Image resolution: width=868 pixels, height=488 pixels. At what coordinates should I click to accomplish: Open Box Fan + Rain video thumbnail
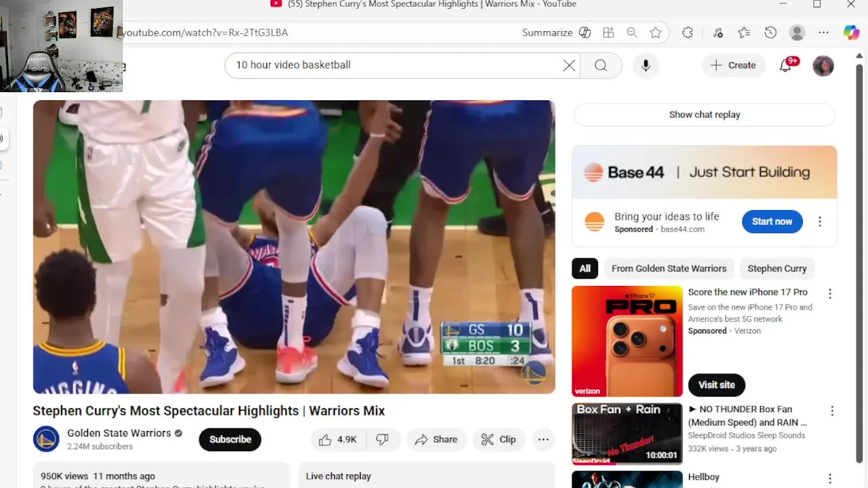(627, 433)
